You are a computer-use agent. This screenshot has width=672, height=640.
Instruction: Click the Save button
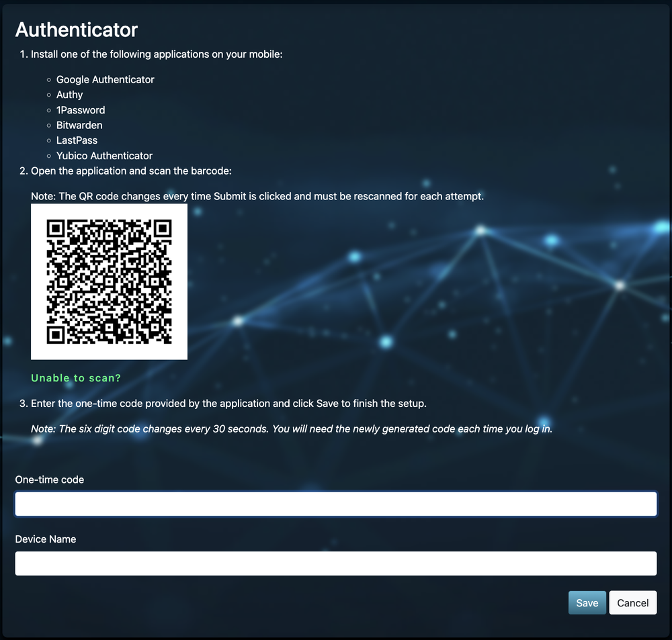tap(587, 602)
